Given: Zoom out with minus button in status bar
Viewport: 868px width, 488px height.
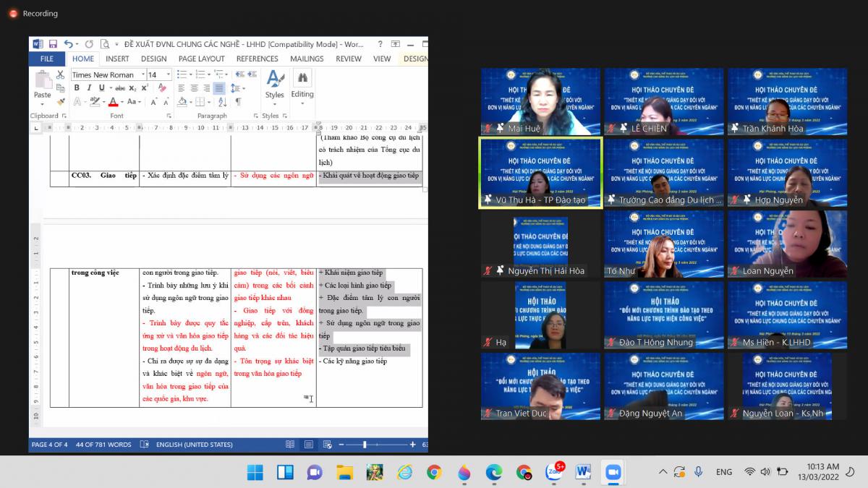Looking at the screenshot, I should [x=341, y=445].
